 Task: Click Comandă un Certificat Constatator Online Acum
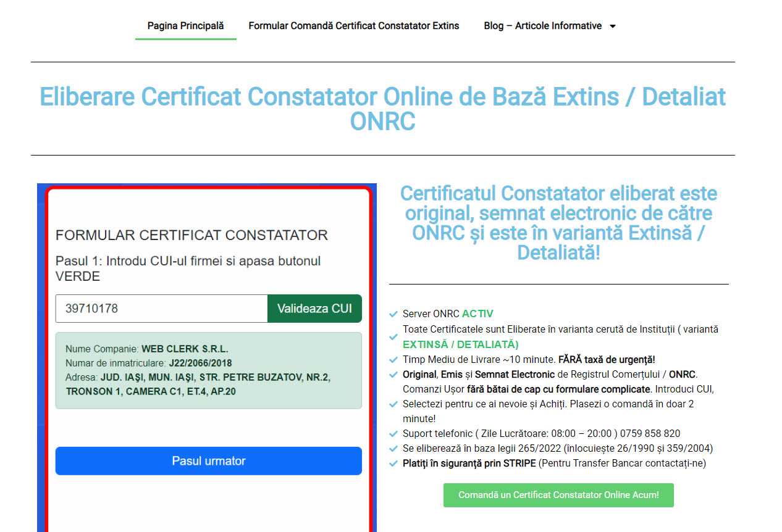[x=558, y=495]
